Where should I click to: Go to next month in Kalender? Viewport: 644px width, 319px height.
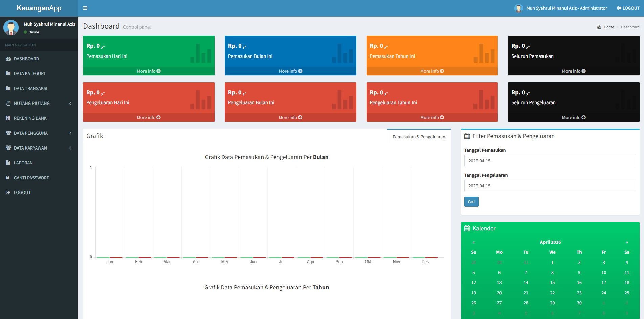coord(627,242)
